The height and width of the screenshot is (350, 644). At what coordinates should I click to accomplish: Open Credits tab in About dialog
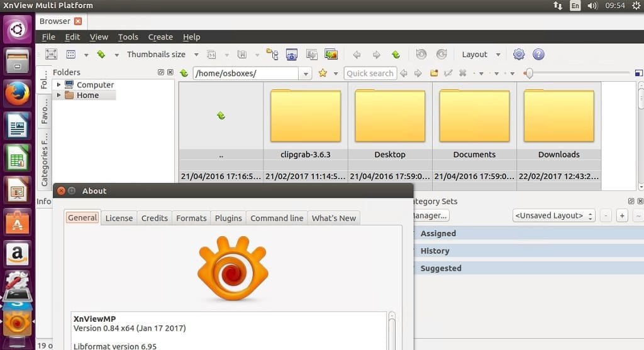click(155, 218)
